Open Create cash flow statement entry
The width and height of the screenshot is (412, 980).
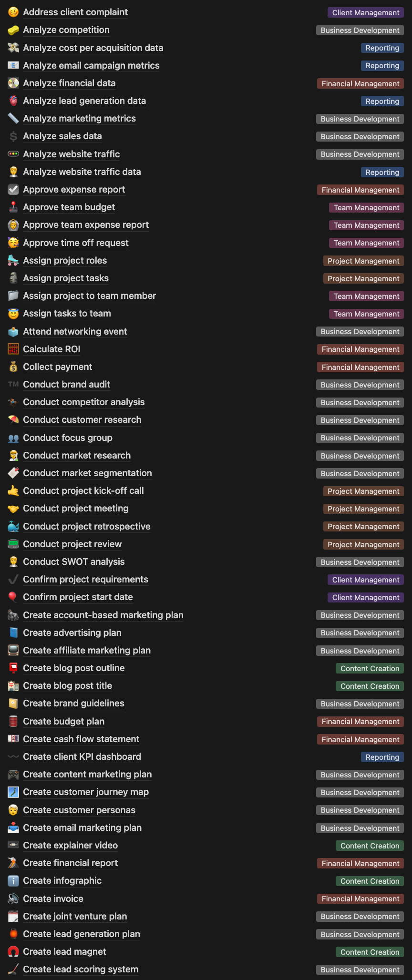click(81, 739)
